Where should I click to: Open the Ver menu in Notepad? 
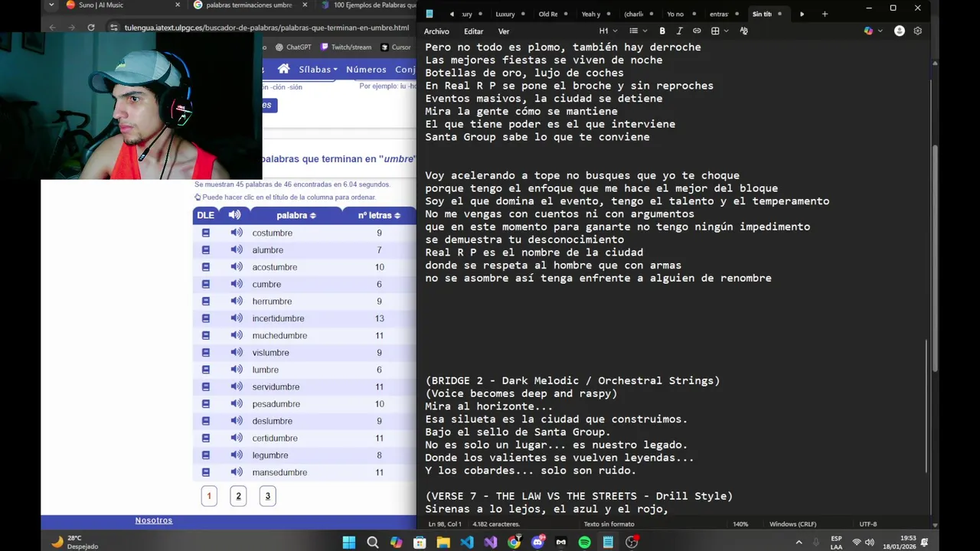pos(504,31)
